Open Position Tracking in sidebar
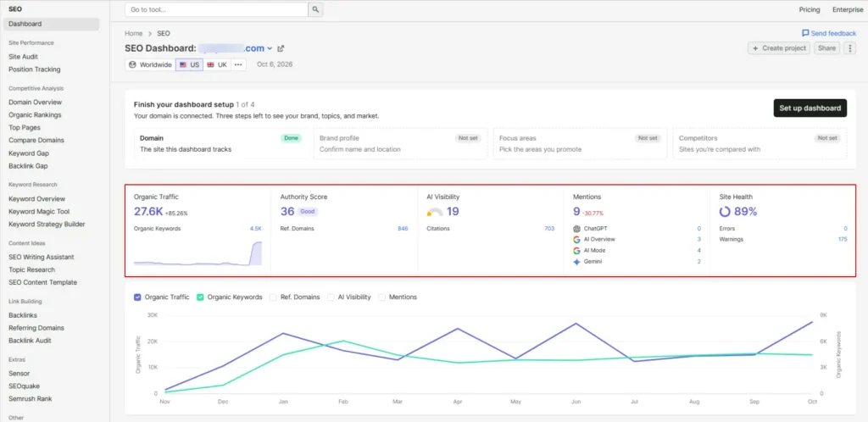This screenshot has height=422, width=868. [x=34, y=69]
